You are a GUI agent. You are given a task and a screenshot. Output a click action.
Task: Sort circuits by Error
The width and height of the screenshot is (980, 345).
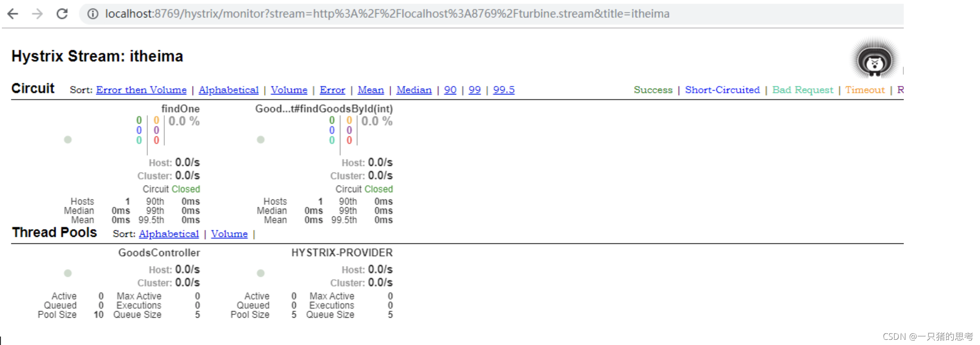(332, 90)
